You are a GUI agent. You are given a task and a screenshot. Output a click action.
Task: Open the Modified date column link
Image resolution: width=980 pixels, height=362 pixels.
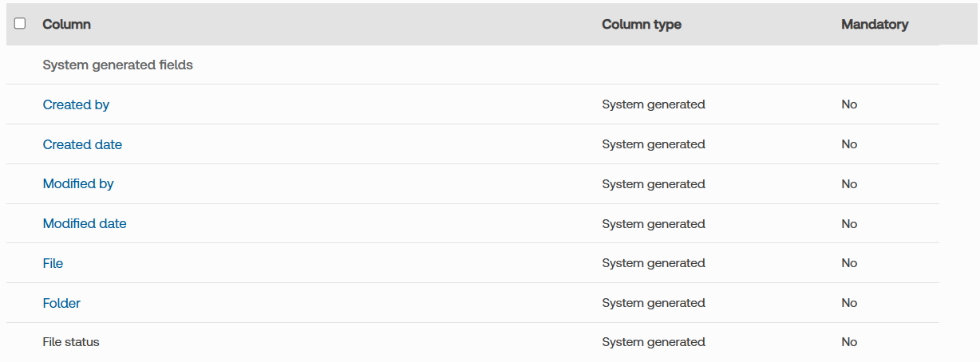(x=85, y=223)
